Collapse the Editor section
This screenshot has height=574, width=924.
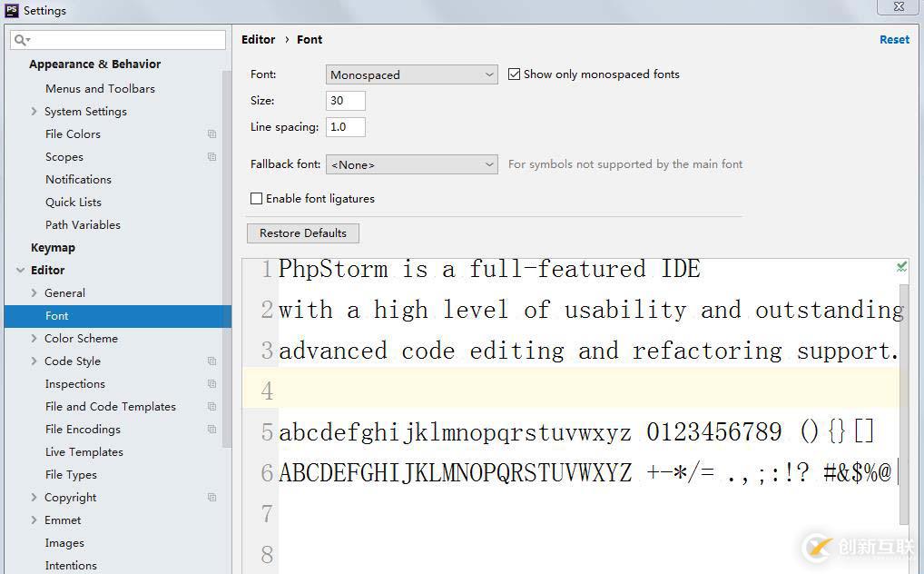click(x=21, y=270)
